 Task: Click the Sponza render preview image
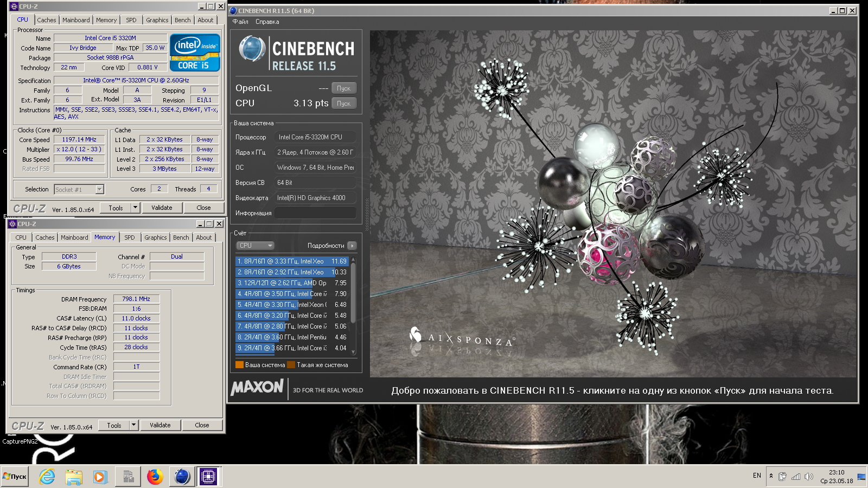pyautogui.click(x=613, y=203)
